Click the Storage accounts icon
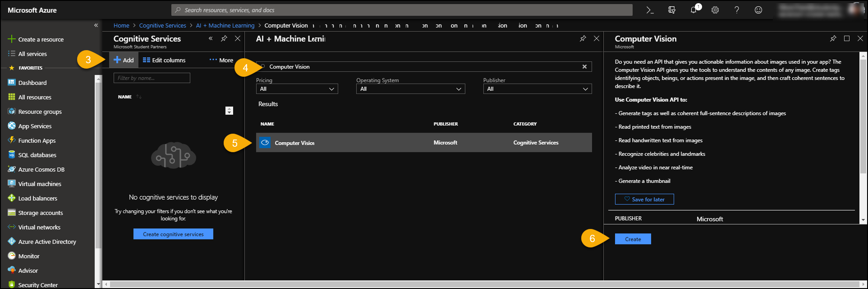 tap(12, 212)
